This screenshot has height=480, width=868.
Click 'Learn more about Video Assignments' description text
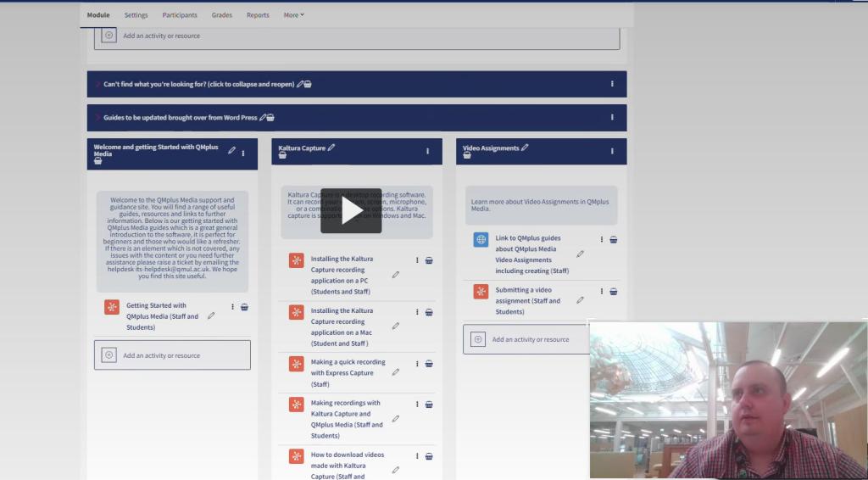540,205
